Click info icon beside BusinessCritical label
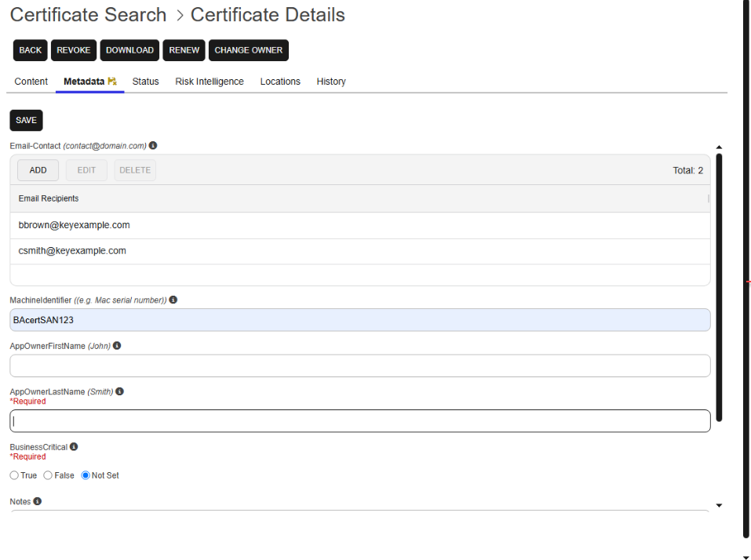The image size is (751, 560). point(74,446)
